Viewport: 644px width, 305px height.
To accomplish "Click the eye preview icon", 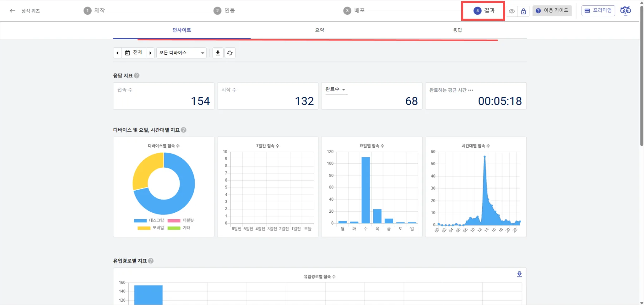I will point(512,11).
